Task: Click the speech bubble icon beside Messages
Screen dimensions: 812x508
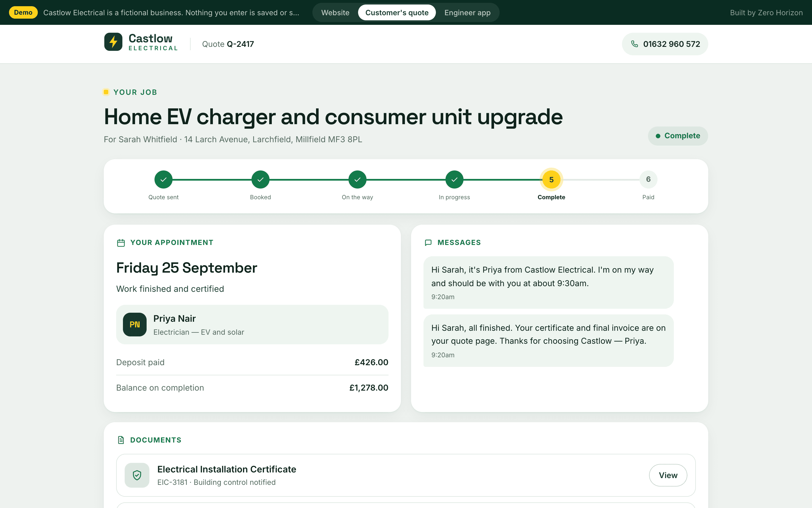Action: 428,243
